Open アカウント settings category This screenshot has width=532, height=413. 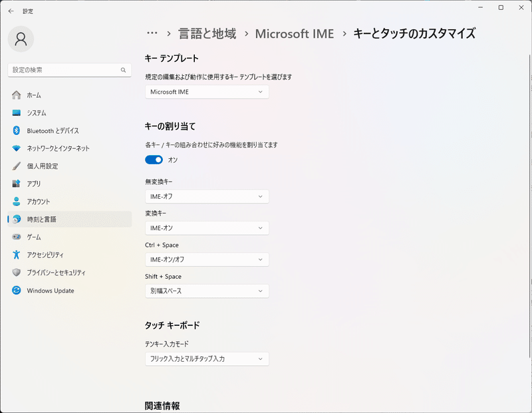(x=70, y=202)
